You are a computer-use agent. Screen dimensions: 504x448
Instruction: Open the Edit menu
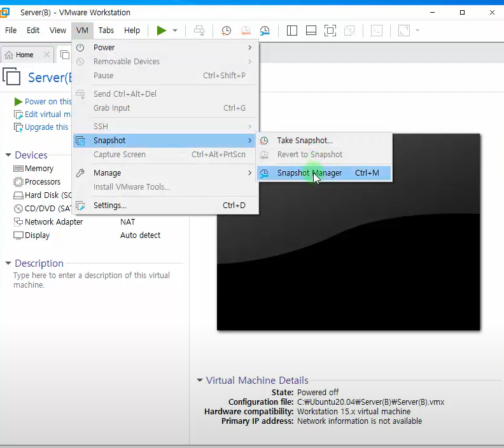pyautogui.click(x=33, y=30)
